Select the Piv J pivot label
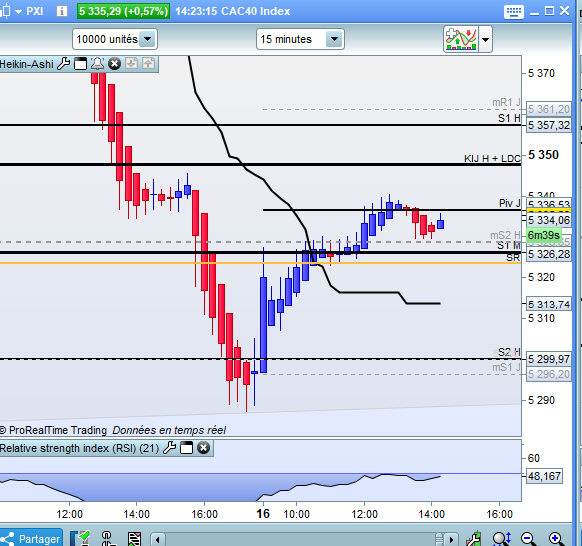Screen dimensions: 582x546 coord(510,203)
